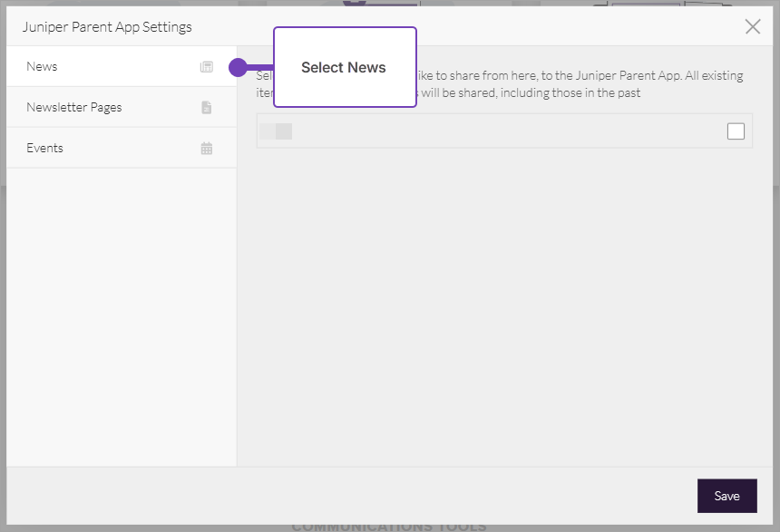
Task: Click the sharing description text
Action: [x=580, y=84]
